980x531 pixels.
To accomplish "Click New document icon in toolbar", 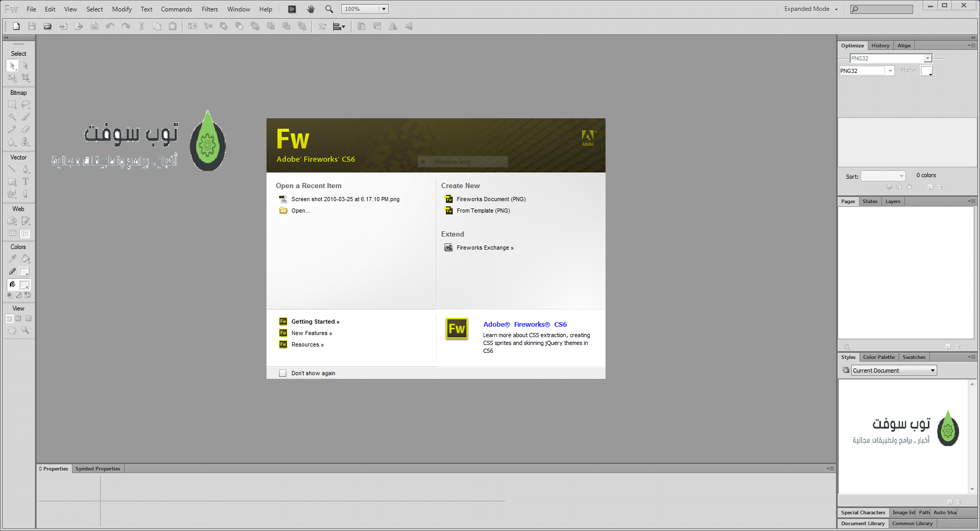I will (16, 26).
